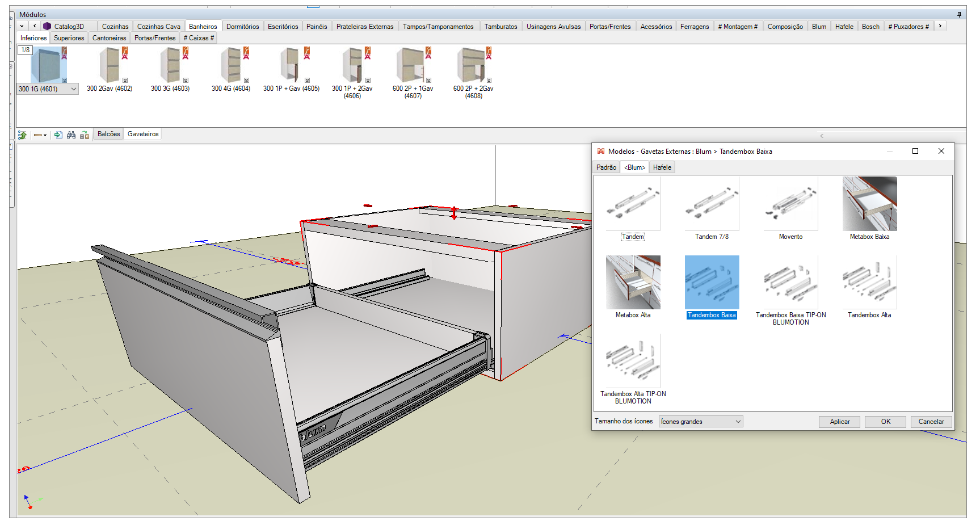Expand options arrow under 600 2P + 1Gav thumbnail

(429, 81)
